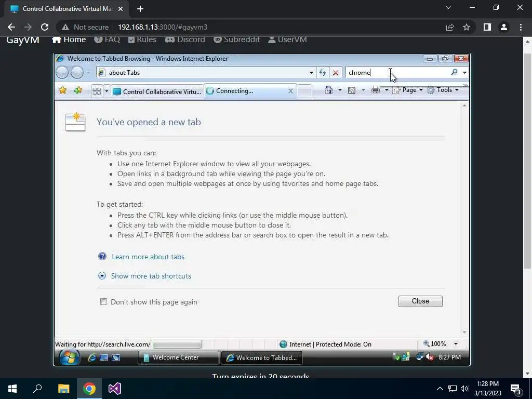Open File Explorer from taskbar
The image size is (532, 399).
[63, 389]
